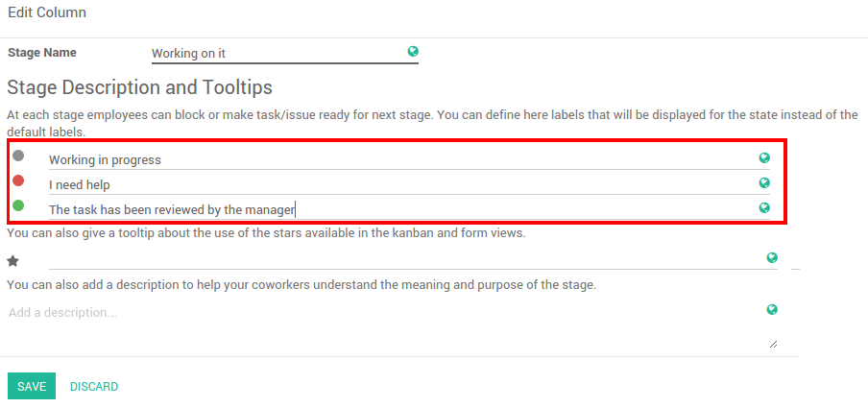
Task: Click the translate globe beside Stage Name
Action: [413, 52]
